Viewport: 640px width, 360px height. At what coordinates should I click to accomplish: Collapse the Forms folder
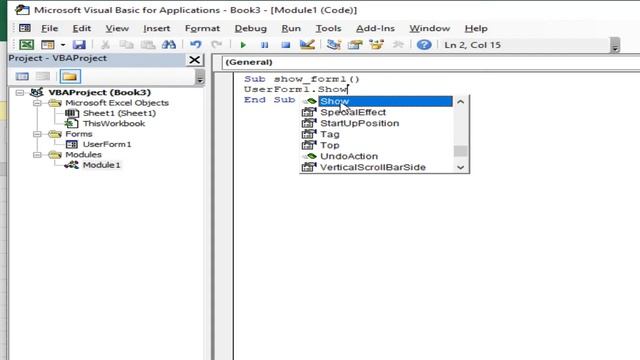pyautogui.click(x=37, y=134)
